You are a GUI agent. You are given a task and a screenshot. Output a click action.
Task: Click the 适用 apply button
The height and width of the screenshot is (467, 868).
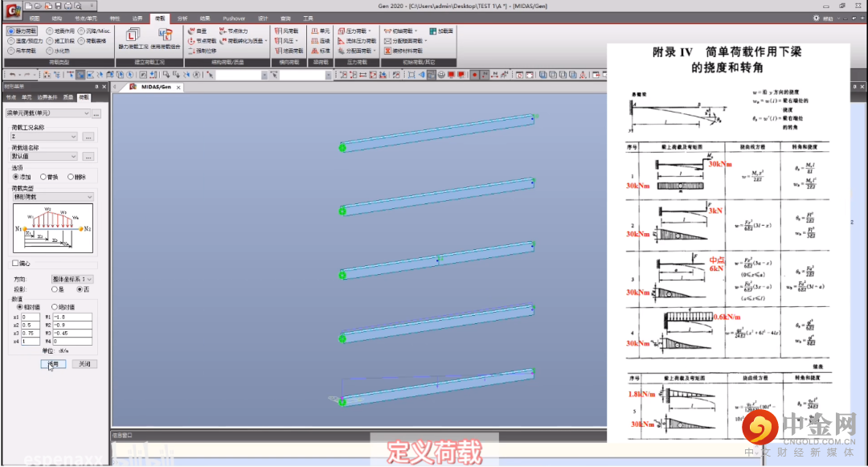click(x=52, y=364)
